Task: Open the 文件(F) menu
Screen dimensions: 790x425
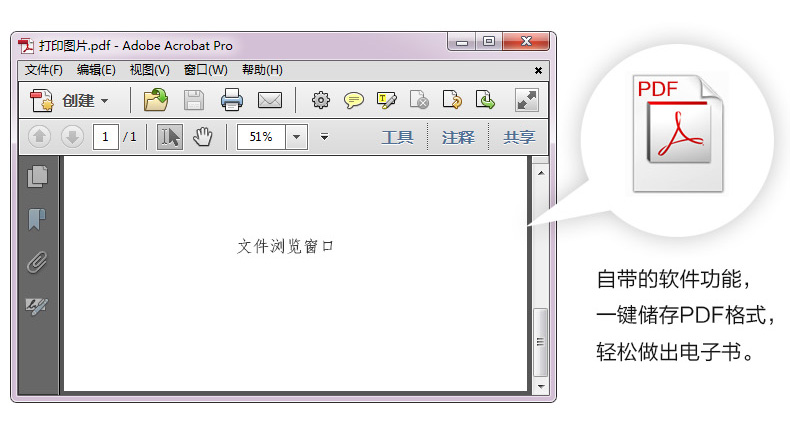Action: (43, 70)
